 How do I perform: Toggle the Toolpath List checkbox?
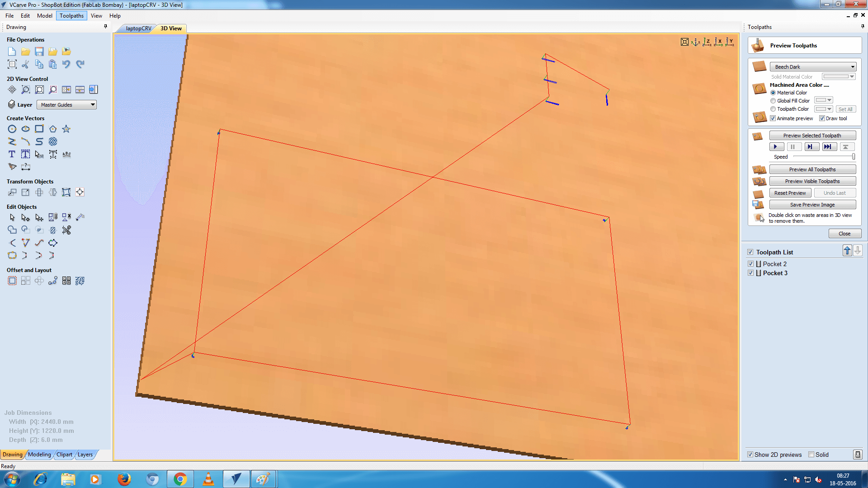(x=750, y=252)
